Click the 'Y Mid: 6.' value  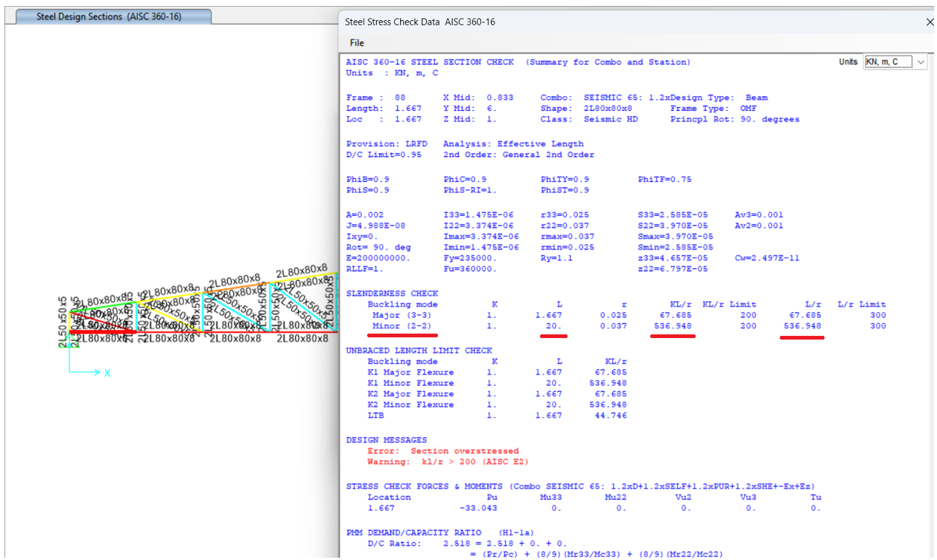click(470, 109)
